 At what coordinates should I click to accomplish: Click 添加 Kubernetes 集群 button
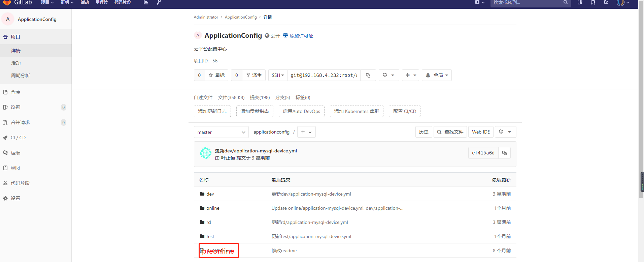point(357,111)
